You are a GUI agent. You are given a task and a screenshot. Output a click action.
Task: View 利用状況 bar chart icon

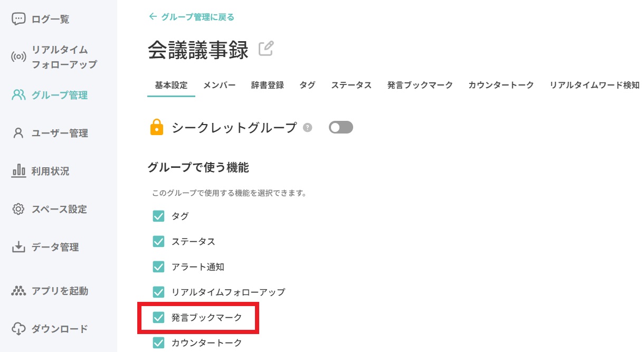(x=18, y=170)
